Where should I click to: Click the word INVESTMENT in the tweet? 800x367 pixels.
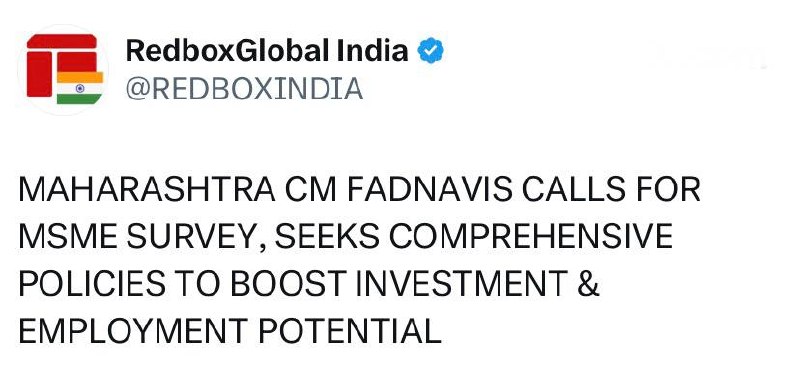(x=462, y=283)
